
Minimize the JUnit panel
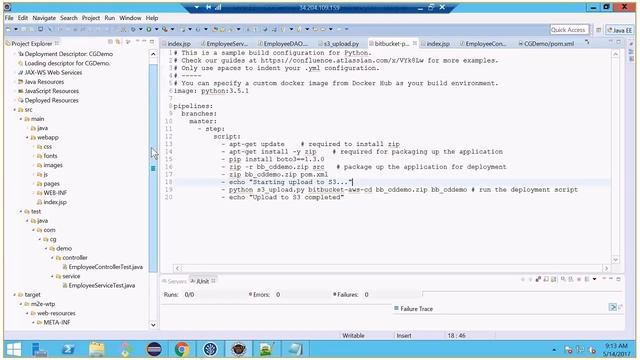[611, 279]
